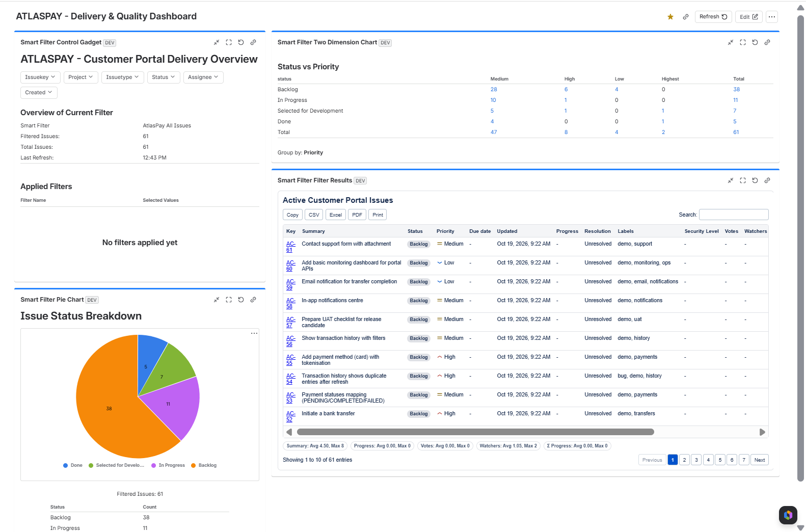806x532 pixels.
Task: Maximize the Two Dimension Chart gadget
Action: [x=743, y=42]
